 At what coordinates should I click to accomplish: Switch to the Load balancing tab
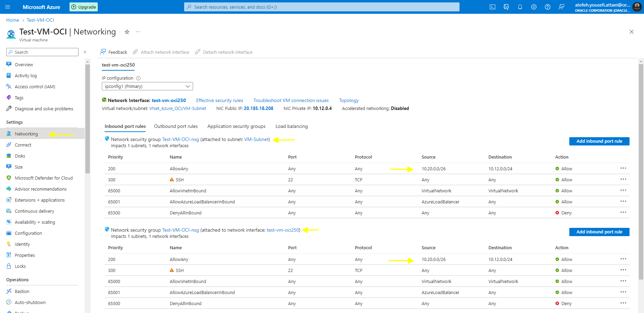(x=292, y=127)
